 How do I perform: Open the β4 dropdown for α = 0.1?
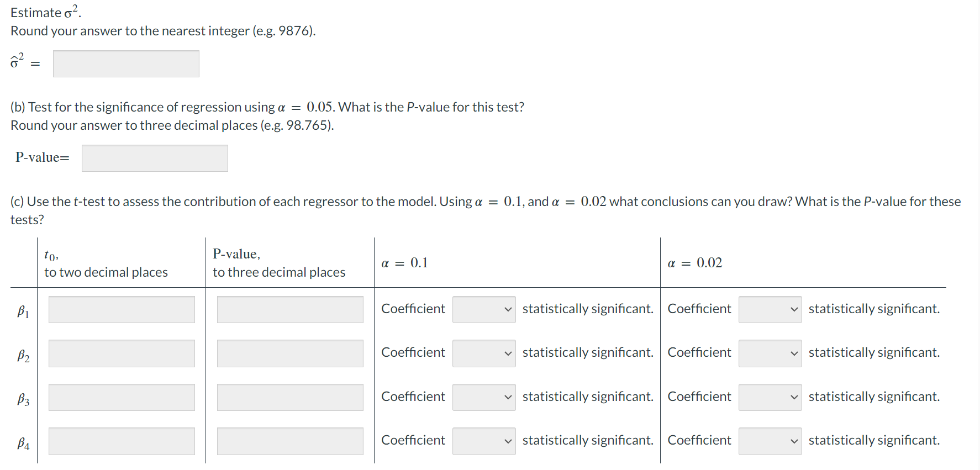[x=484, y=441]
